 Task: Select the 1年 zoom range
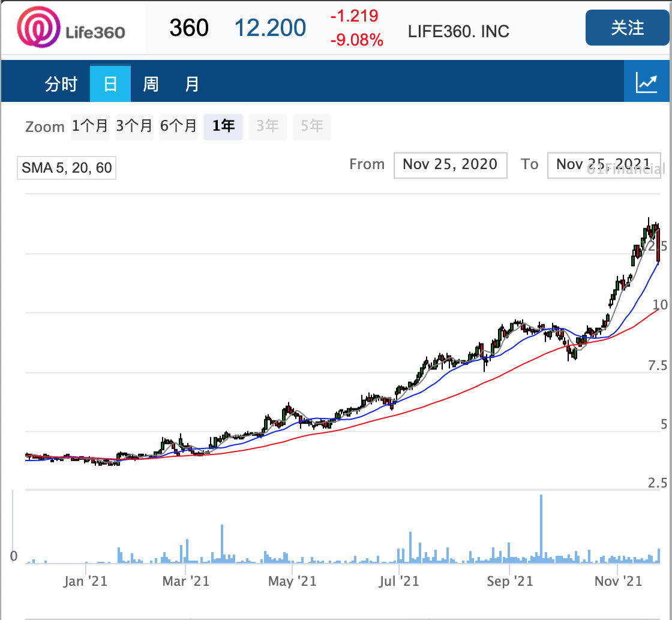coord(223,127)
